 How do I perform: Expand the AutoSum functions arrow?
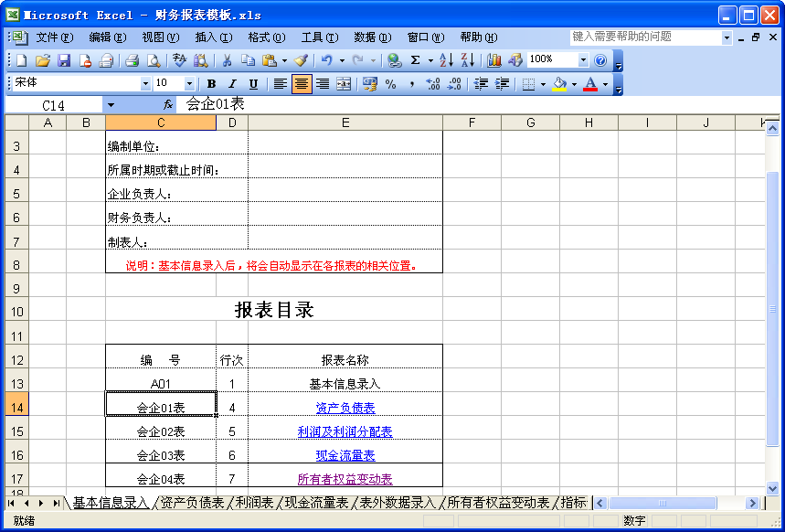point(430,60)
